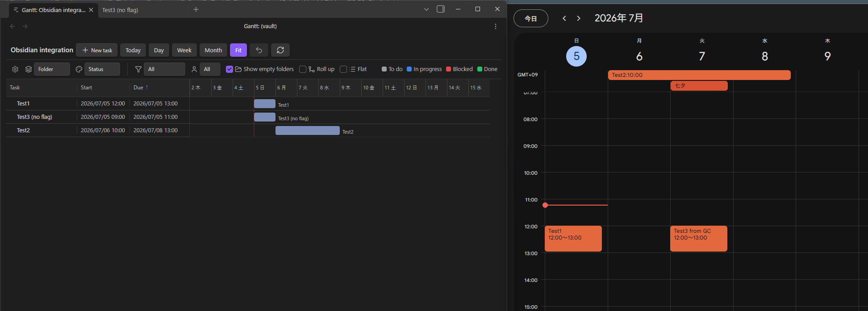Viewport: 868px width, 311px height.
Task: Open the filter All dropdown
Action: tap(164, 69)
